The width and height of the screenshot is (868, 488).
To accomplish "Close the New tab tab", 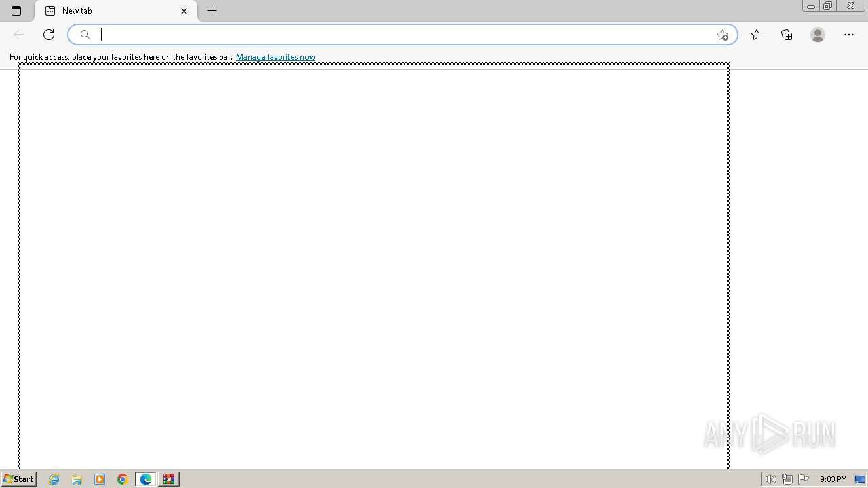I will [x=184, y=11].
